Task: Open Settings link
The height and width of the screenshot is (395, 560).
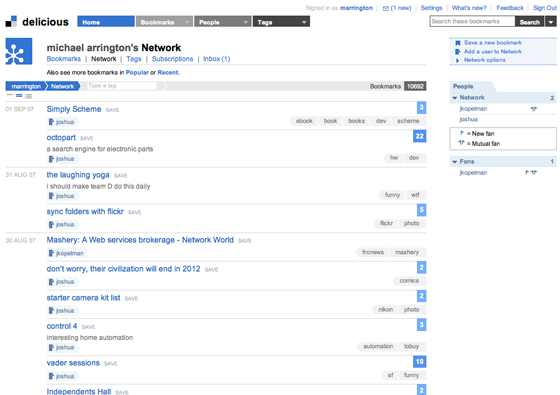Action: coord(431,8)
